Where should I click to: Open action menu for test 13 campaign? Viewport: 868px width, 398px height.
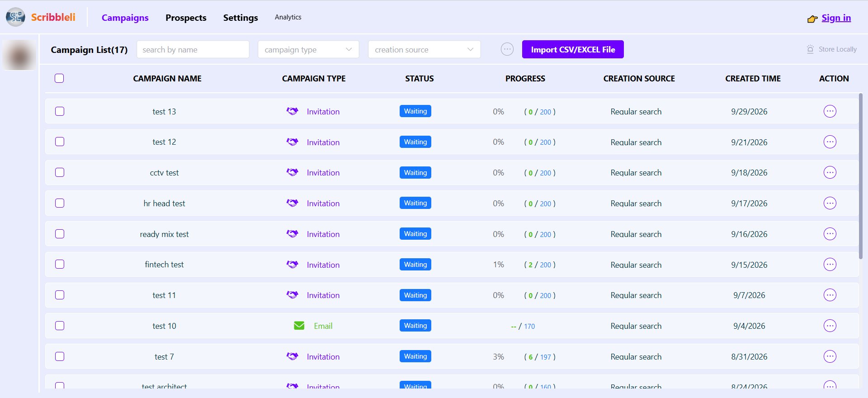830,111
